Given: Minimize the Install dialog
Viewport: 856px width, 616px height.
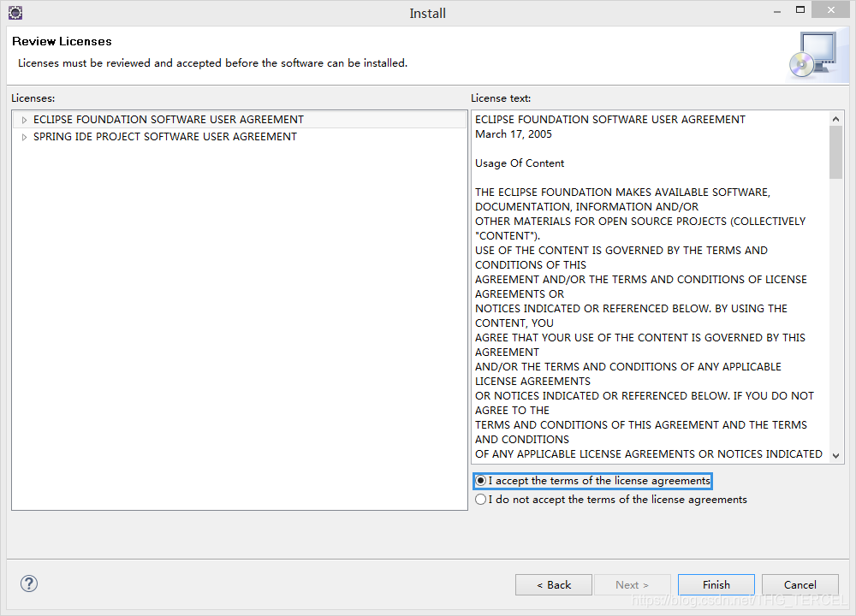Looking at the screenshot, I should pos(777,11).
